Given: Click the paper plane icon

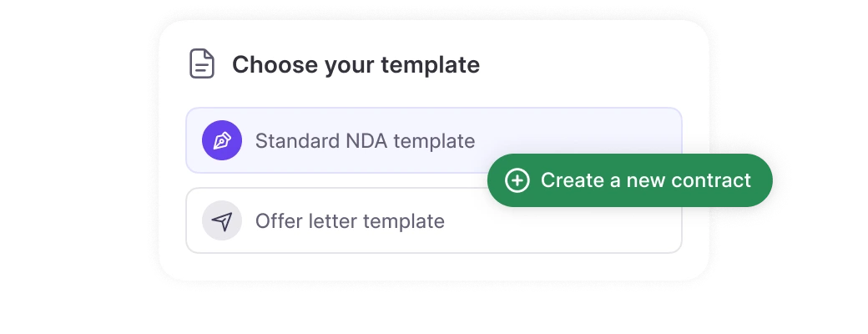Looking at the screenshot, I should pyautogui.click(x=222, y=221).
